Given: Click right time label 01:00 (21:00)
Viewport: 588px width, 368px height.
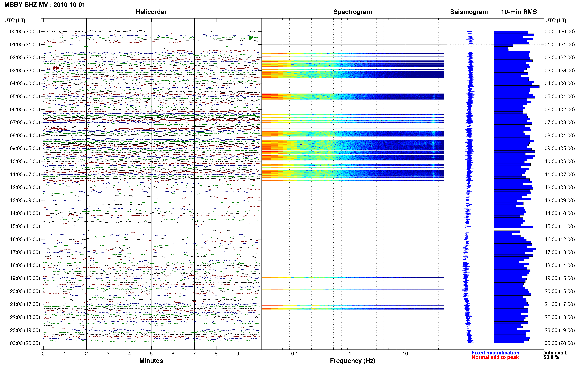Looking at the screenshot, I should click(x=560, y=45).
